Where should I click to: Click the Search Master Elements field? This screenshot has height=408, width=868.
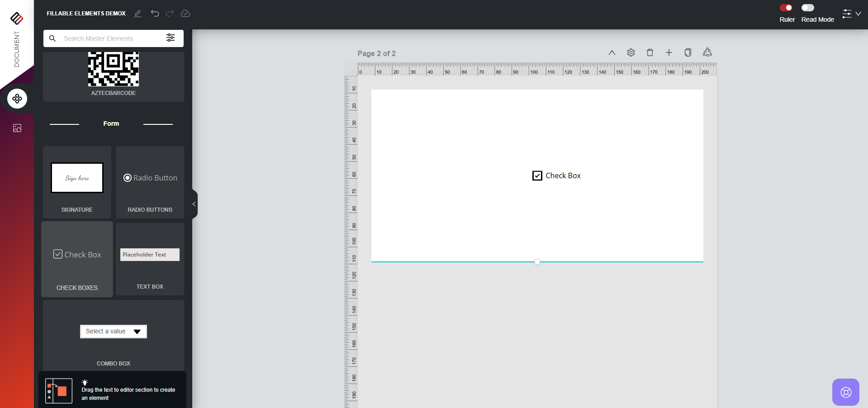pyautogui.click(x=111, y=38)
